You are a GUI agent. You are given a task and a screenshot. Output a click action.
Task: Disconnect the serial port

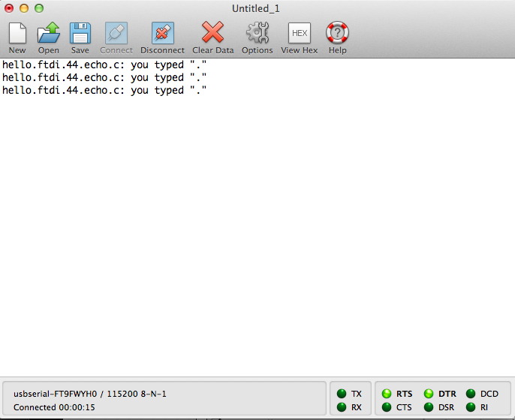(x=163, y=33)
